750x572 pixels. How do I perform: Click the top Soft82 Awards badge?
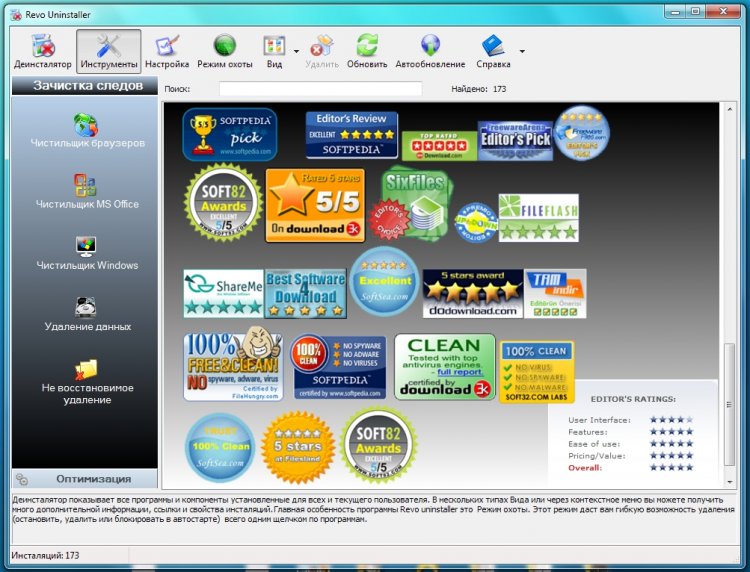point(223,202)
